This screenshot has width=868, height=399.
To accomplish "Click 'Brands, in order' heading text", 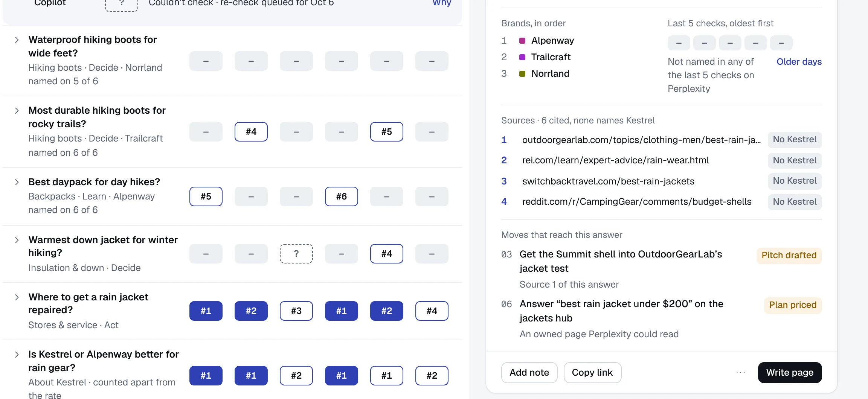I will (533, 23).
